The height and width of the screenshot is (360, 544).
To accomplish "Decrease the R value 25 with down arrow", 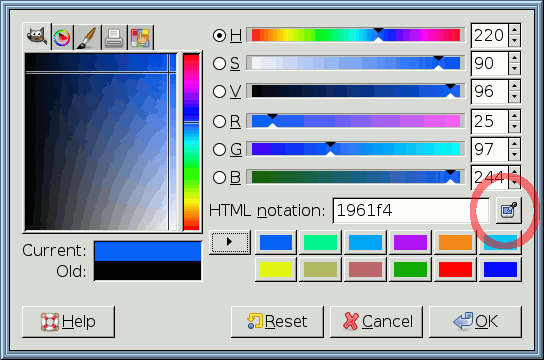I will (515, 127).
